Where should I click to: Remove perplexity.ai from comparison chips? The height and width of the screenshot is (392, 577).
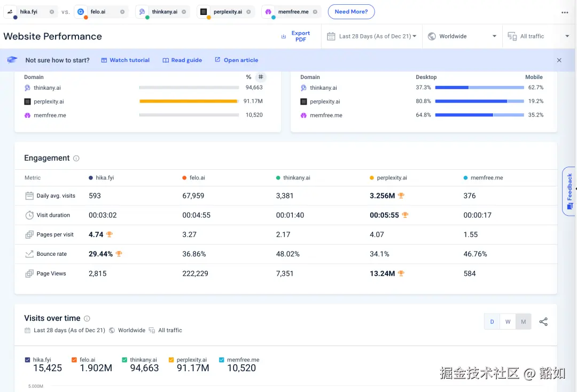(x=248, y=12)
